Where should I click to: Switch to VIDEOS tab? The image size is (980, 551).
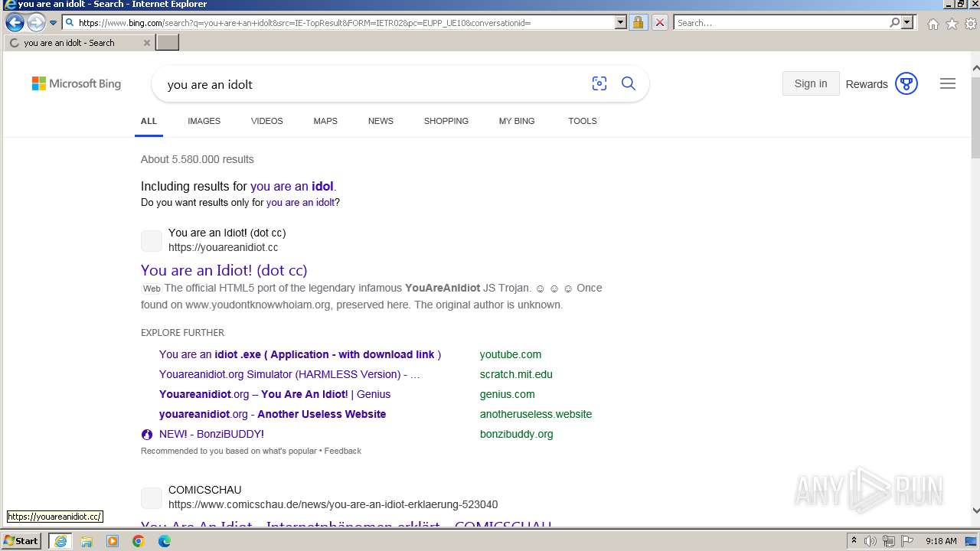point(267,121)
